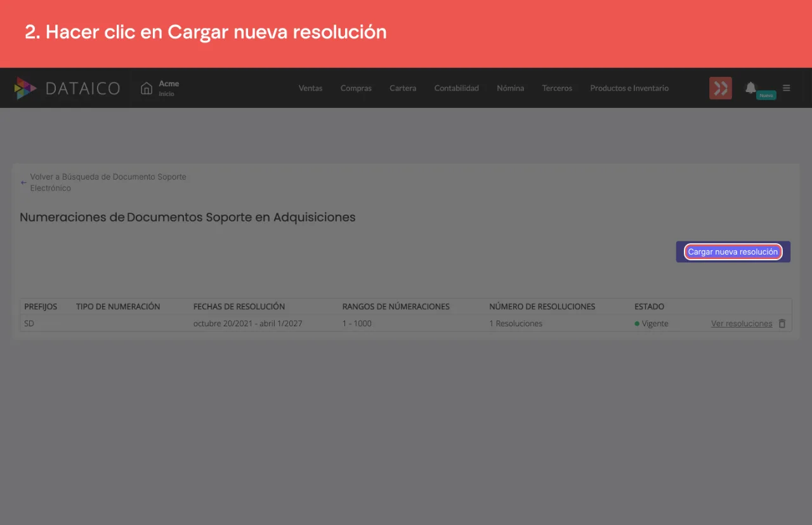Click the Numeraciones de Documentos Soporte heading

[188, 217]
